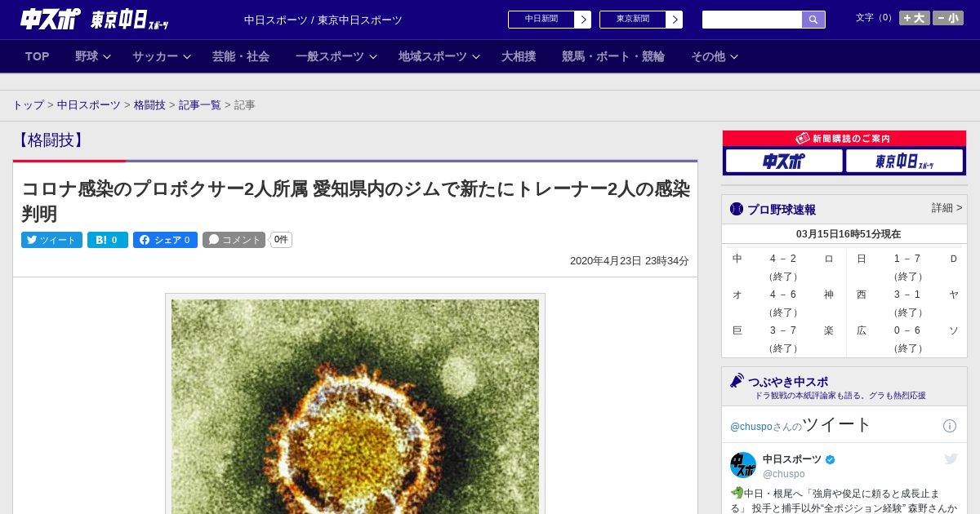Open 芸能・社会 section
Viewport: 980px width, 514px height.
[x=241, y=56]
